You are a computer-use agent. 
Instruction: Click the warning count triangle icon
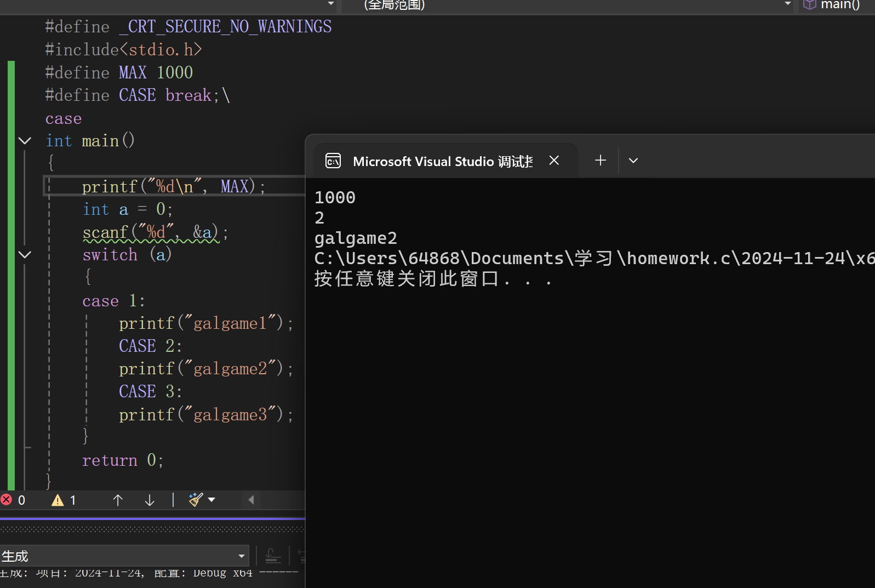coord(58,500)
